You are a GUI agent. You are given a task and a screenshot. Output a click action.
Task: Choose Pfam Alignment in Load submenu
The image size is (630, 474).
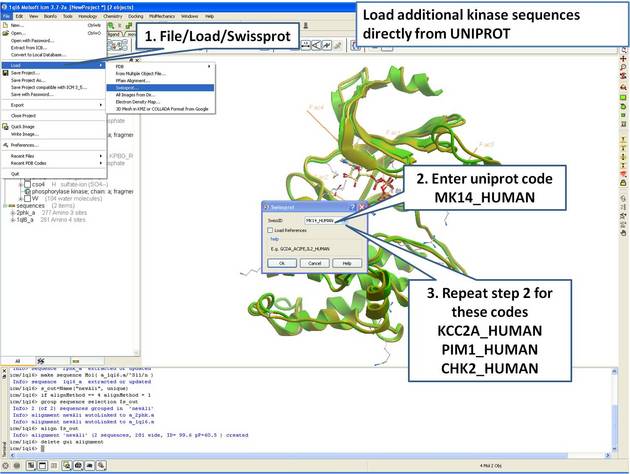[133, 80]
